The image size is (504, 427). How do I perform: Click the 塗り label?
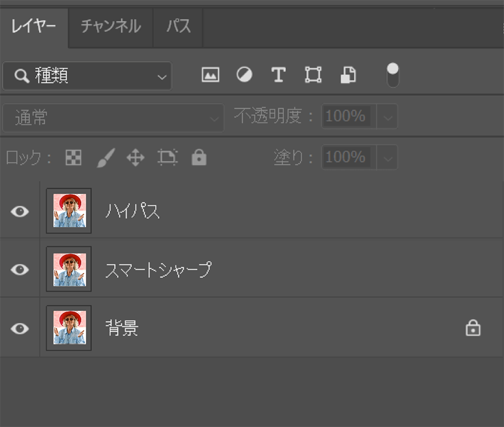click(293, 157)
